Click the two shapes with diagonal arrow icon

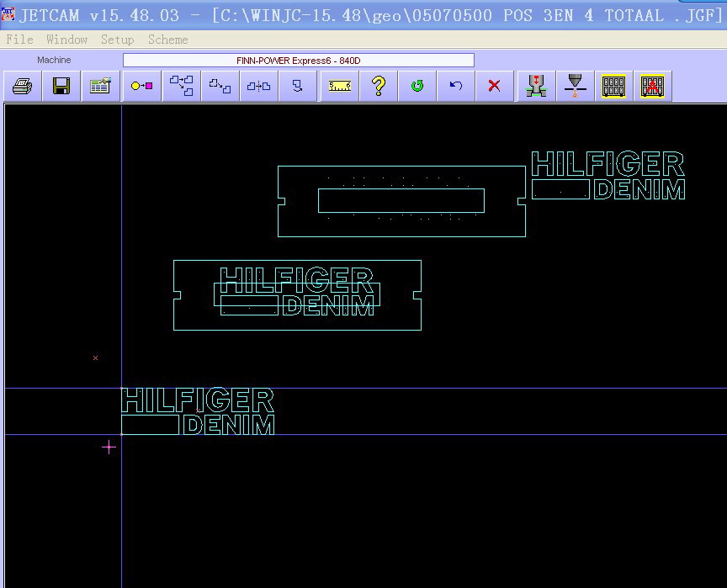(220, 86)
